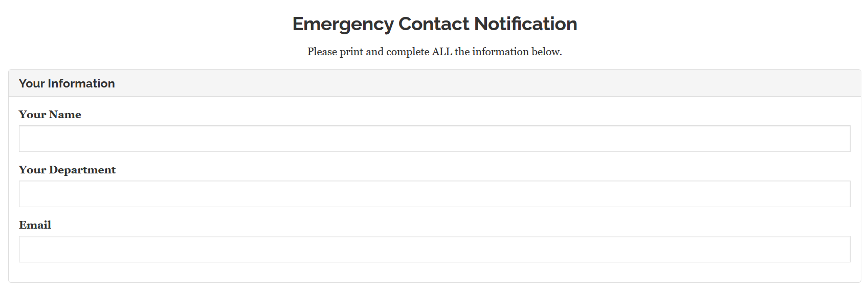Click the word "Name" in the field label

pos(65,115)
